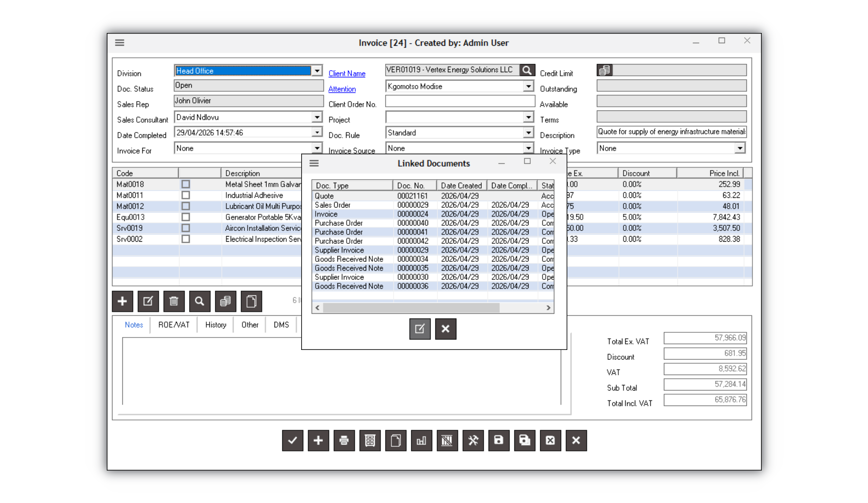Sort line items by Discount column header

pyautogui.click(x=647, y=173)
